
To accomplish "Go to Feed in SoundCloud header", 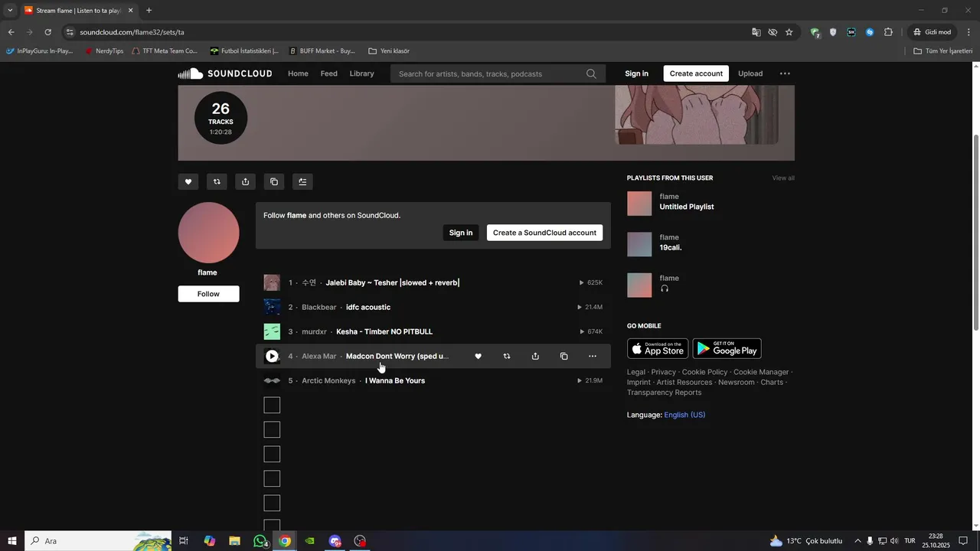I will click(x=329, y=73).
